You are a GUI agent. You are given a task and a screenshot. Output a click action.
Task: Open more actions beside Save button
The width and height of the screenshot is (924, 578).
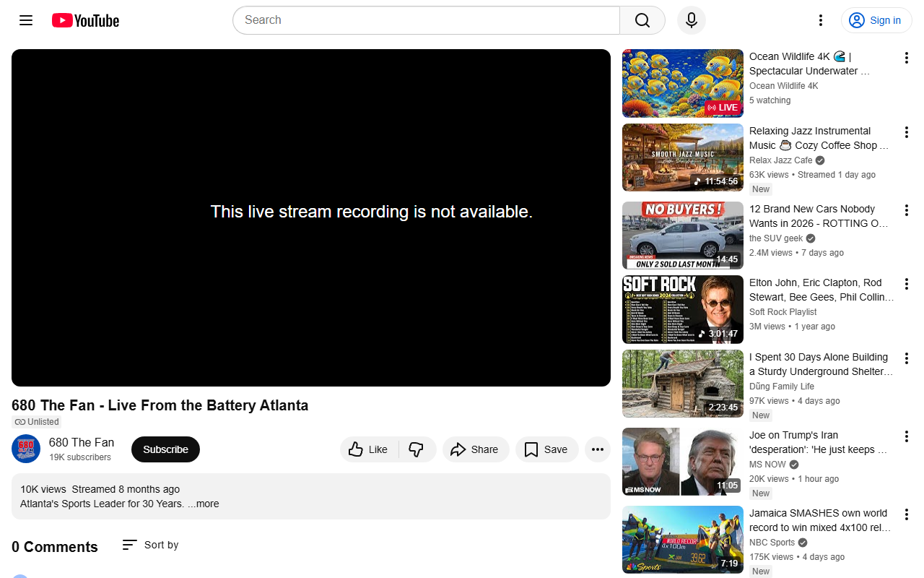pyautogui.click(x=598, y=449)
